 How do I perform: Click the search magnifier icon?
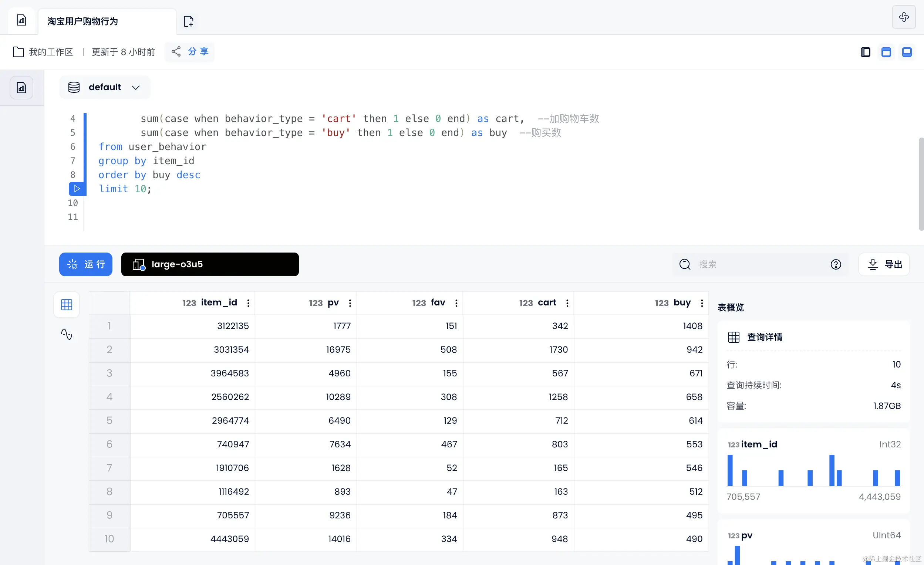[684, 264]
